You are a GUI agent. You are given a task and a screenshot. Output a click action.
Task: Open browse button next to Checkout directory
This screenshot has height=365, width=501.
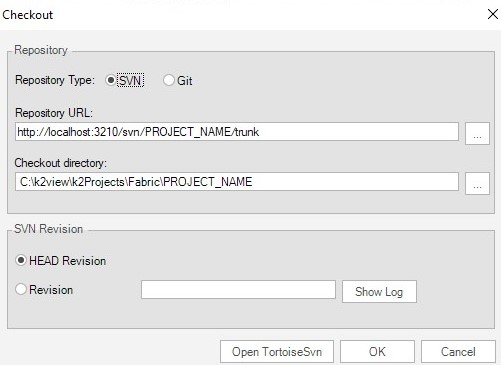pyautogui.click(x=477, y=183)
